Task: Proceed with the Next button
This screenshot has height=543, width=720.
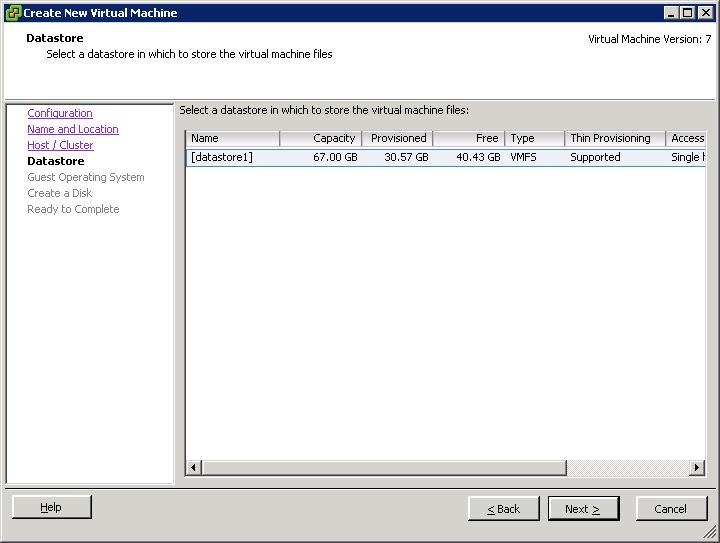Action: 584,509
